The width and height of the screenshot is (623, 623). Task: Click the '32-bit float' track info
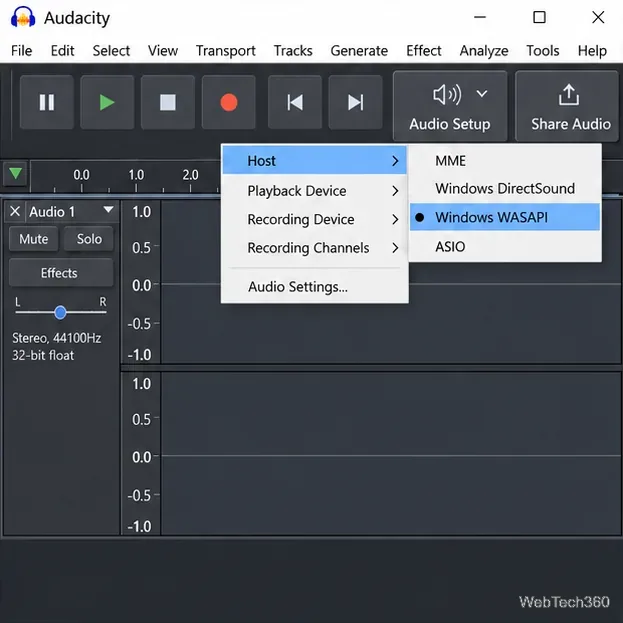point(43,355)
